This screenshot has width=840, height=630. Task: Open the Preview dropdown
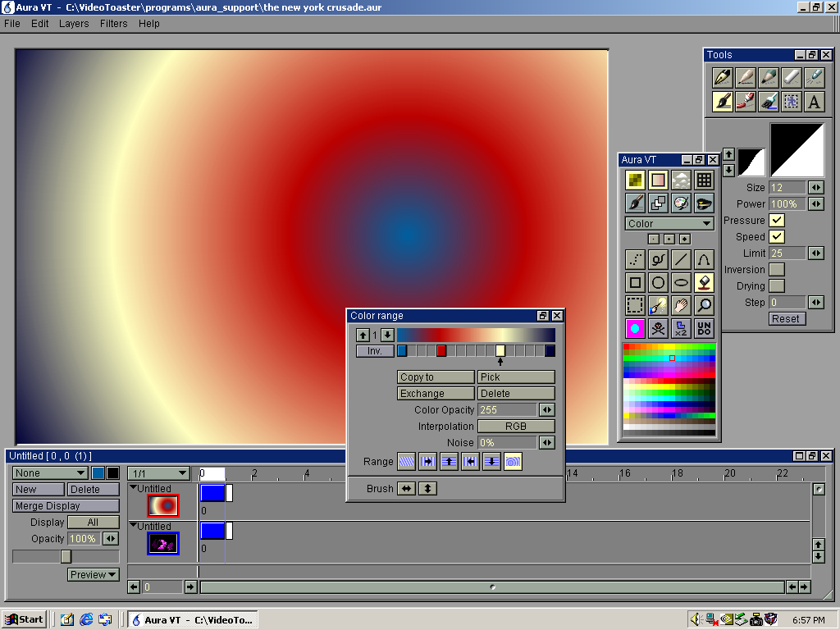(94, 574)
